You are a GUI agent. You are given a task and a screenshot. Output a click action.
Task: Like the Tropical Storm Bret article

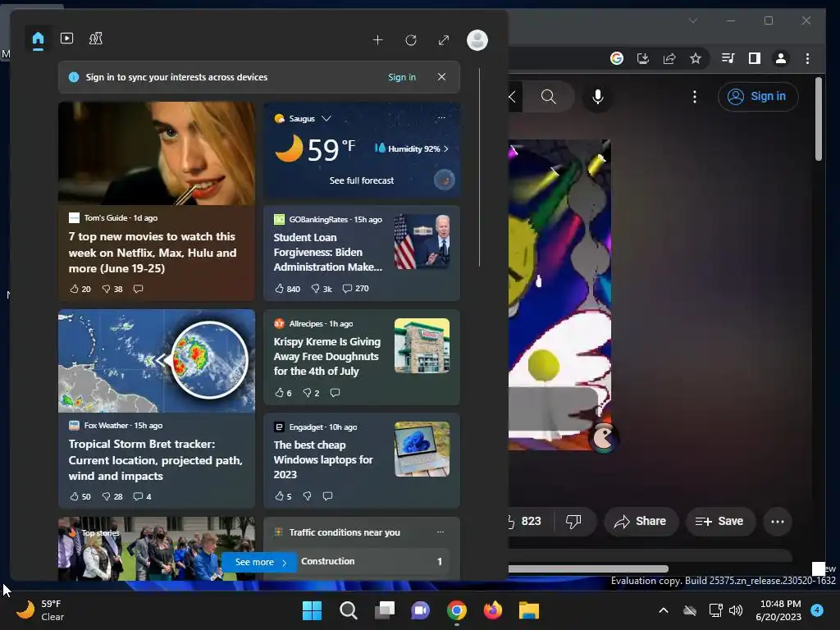[x=80, y=496]
